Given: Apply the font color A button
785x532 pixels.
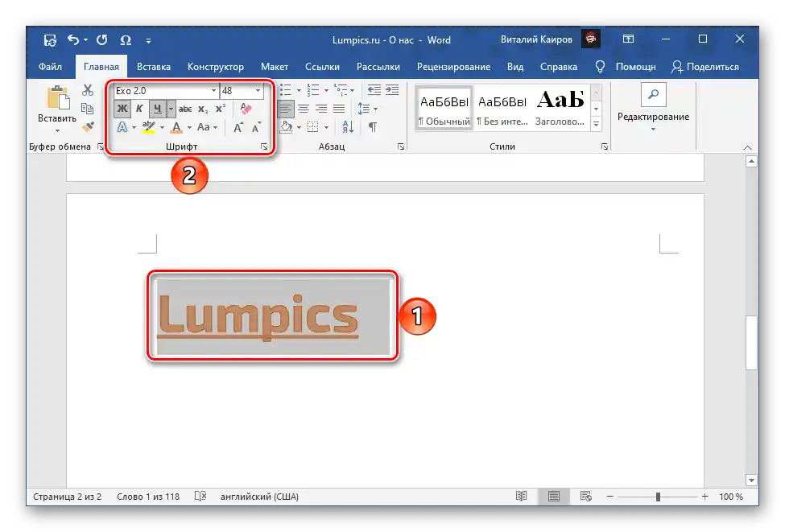Looking at the screenshot, I should 176,127.
